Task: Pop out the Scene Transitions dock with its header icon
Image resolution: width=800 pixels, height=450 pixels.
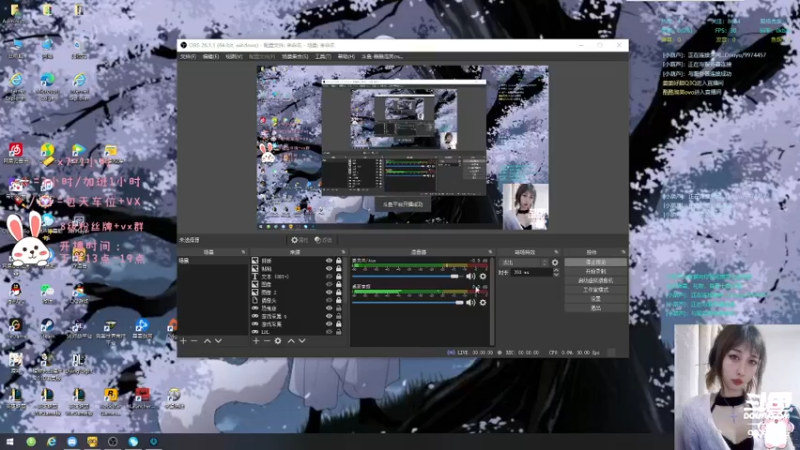Action: (x=556, y=252)
